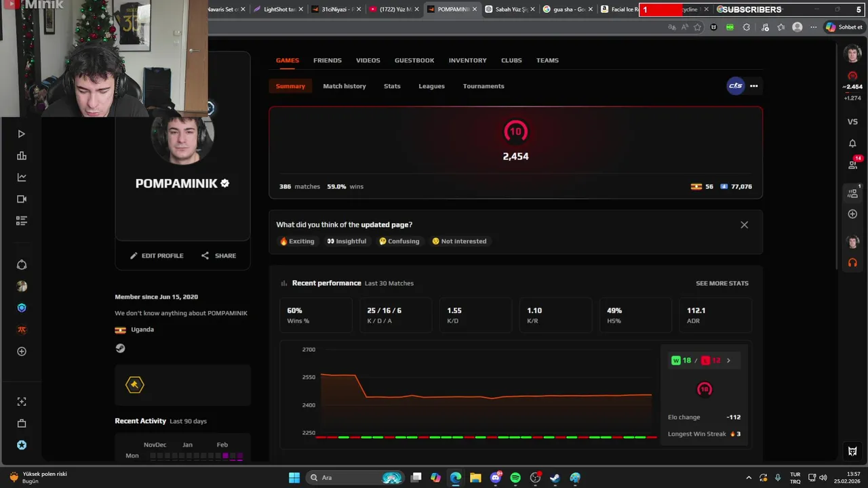Image resolution: width=868 pixels, height=488 pixels.
Task: Choose the Not interested feedback option
Action: pyautogui.click(x=459, y=241)
